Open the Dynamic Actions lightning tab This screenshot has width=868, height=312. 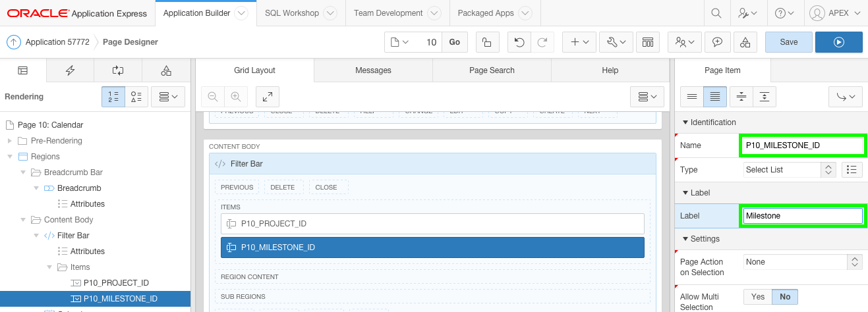pyautogui.click(x=71, y=70)
